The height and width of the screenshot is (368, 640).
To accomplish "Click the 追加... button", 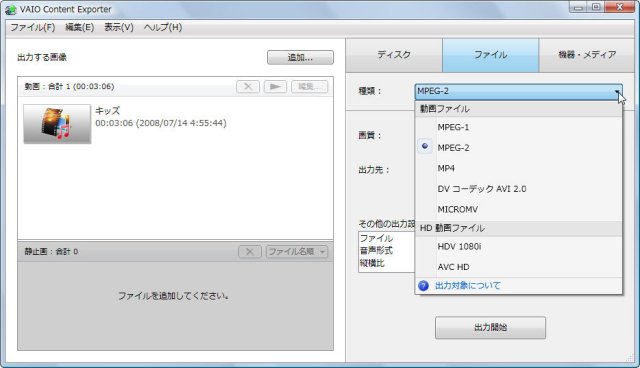I will [300, 58].
